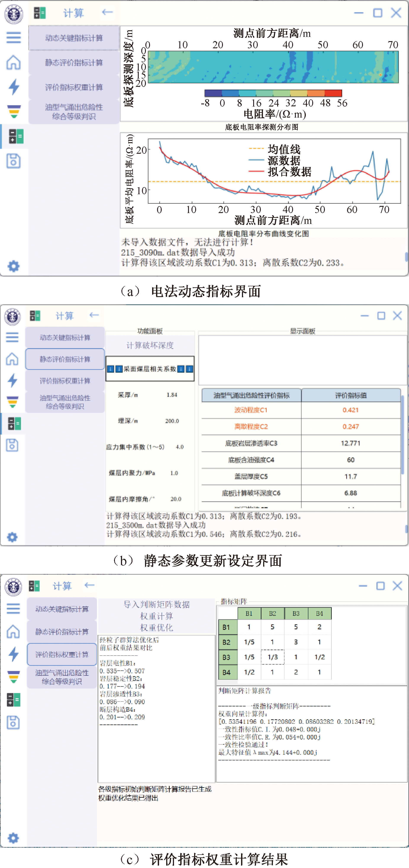Click 应力集中系数 value field 4.0

click(x=180, y=447)
